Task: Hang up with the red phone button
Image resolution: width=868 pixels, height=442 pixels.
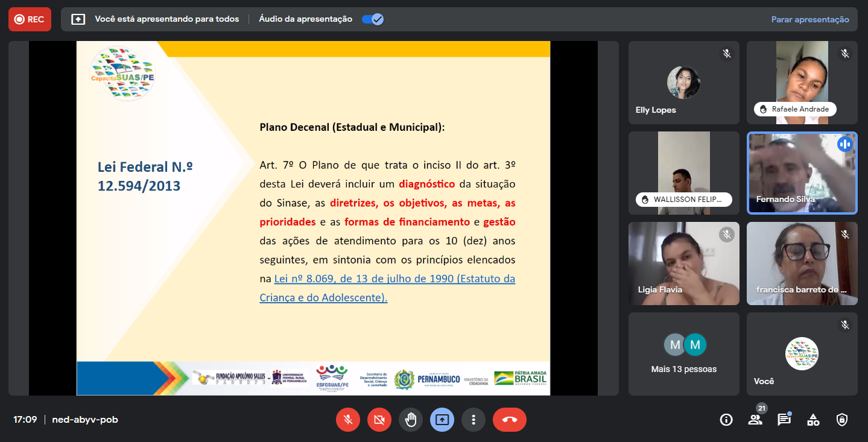Action: 509,420
